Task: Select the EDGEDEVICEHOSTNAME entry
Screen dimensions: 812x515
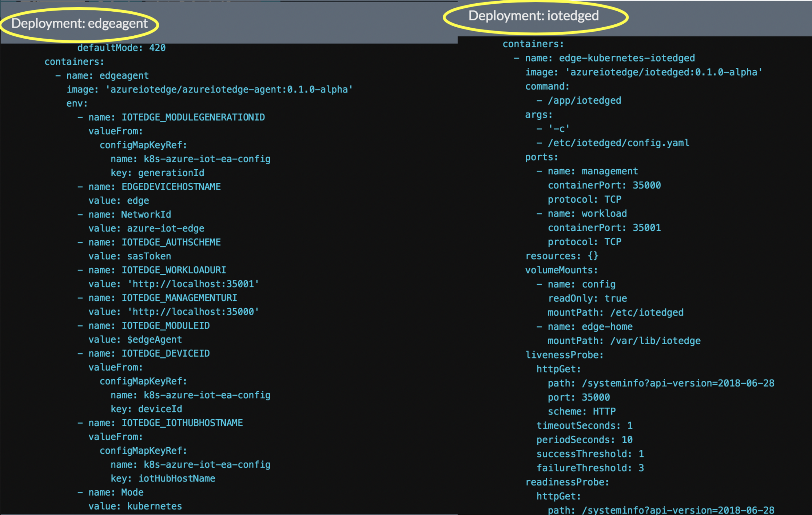Action: pos(171,187)
